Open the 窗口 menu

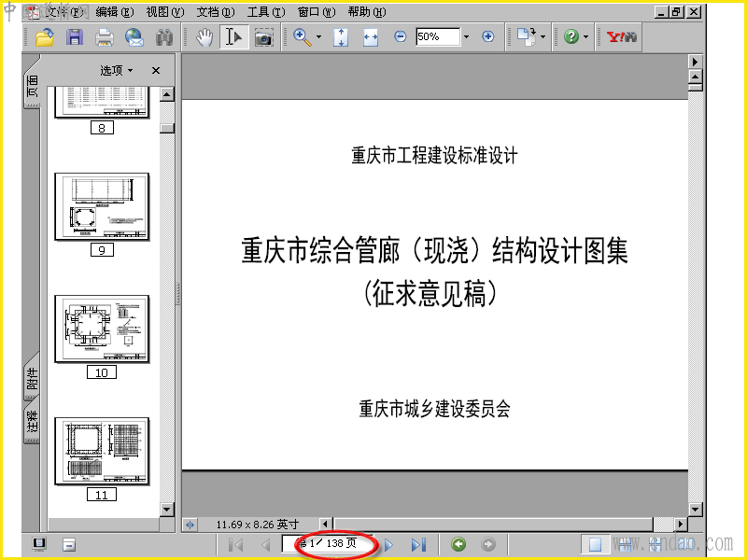(317, 12)
